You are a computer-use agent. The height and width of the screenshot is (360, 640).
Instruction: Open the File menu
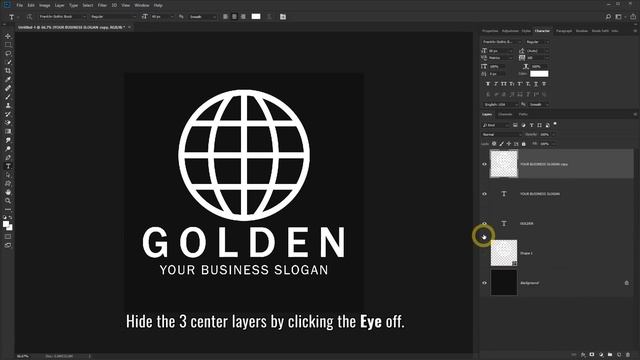tap(20, 5)
